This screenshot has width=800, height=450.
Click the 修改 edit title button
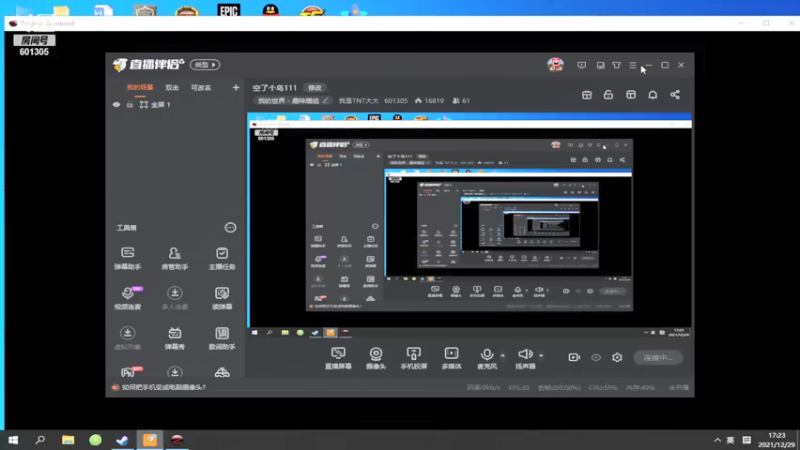point(315,88)
